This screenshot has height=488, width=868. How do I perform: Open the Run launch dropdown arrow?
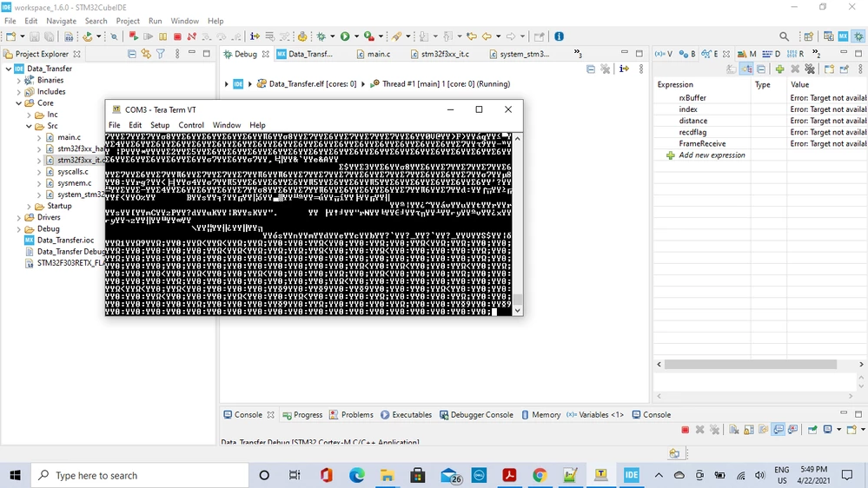(356, 36)
